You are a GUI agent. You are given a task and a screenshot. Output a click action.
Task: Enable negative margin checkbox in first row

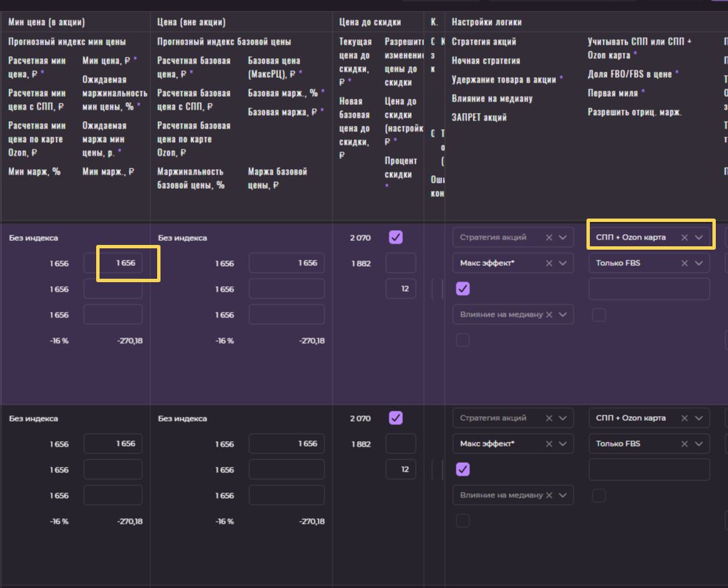point(599,315)
